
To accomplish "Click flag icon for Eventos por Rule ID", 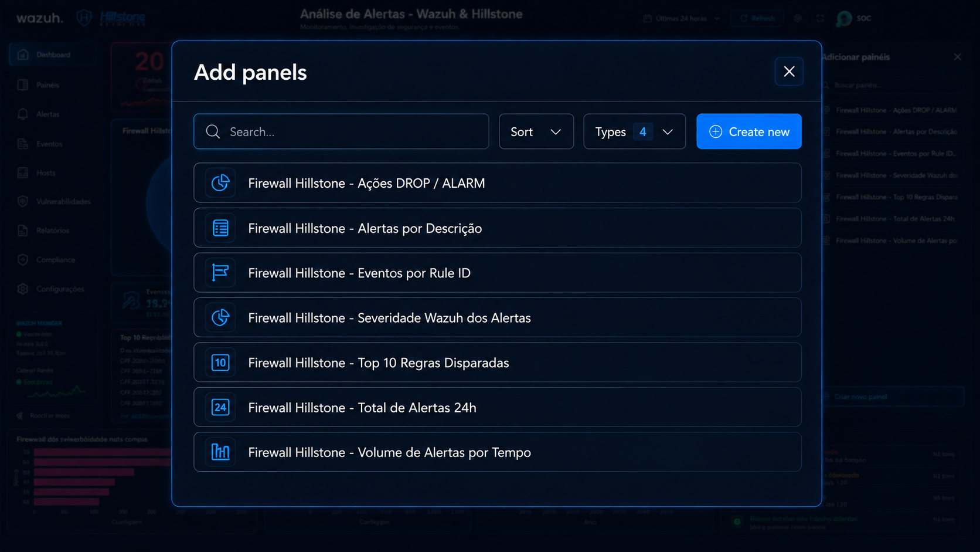I will point(220,273).
